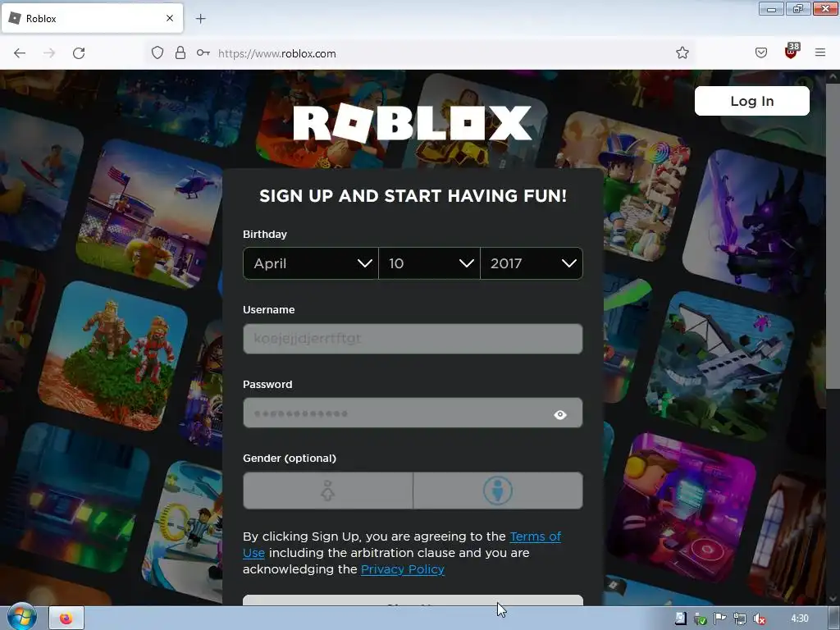The width and height of the screenshot is (840, 630).
Task: Select the Roblox browser tab
Action: pos(92,18)
